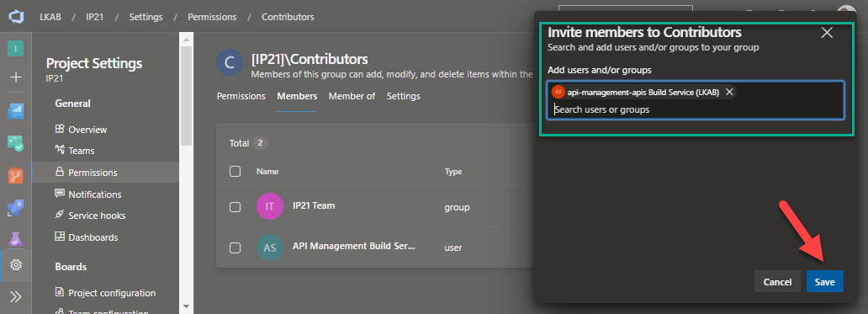Click the group type cell
This screenshot has height=314, width=868.
[457, 207]
